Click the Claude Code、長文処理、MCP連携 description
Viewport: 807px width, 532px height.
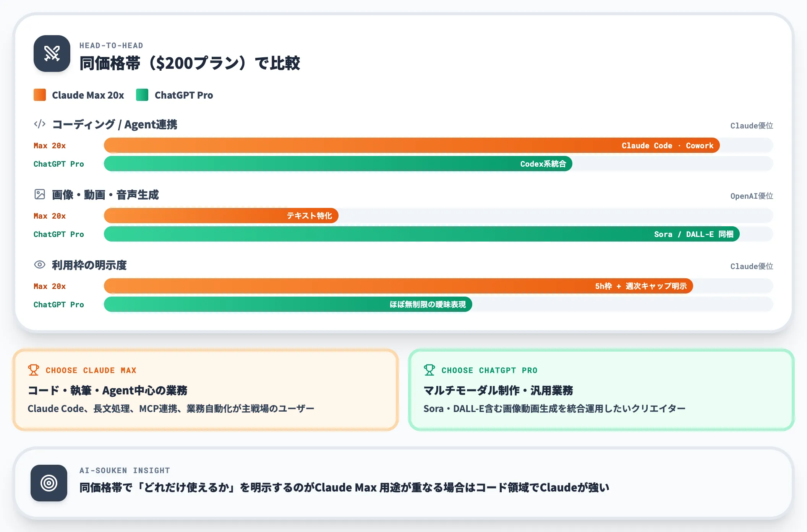pyautogui.click(x=171, y=409)
